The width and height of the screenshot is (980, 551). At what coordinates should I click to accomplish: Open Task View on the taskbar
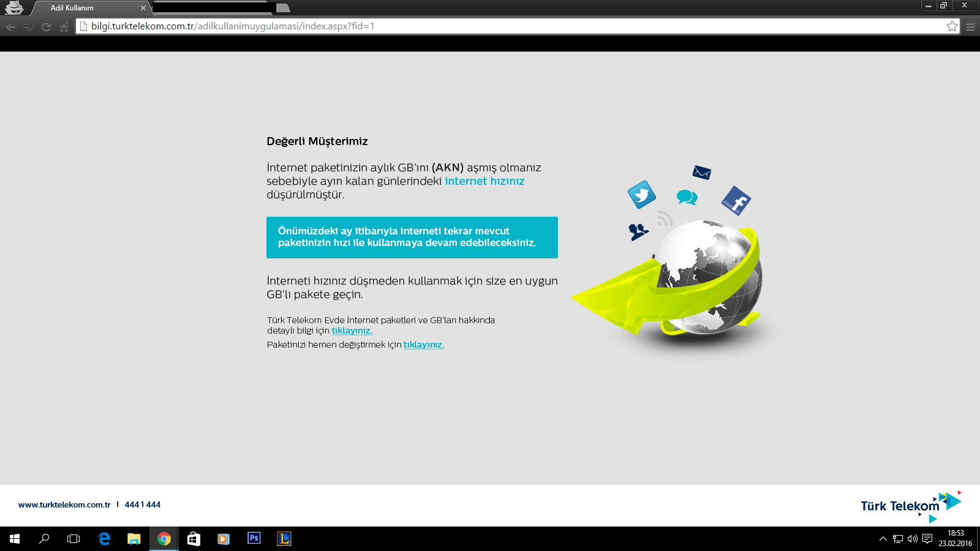73,539
